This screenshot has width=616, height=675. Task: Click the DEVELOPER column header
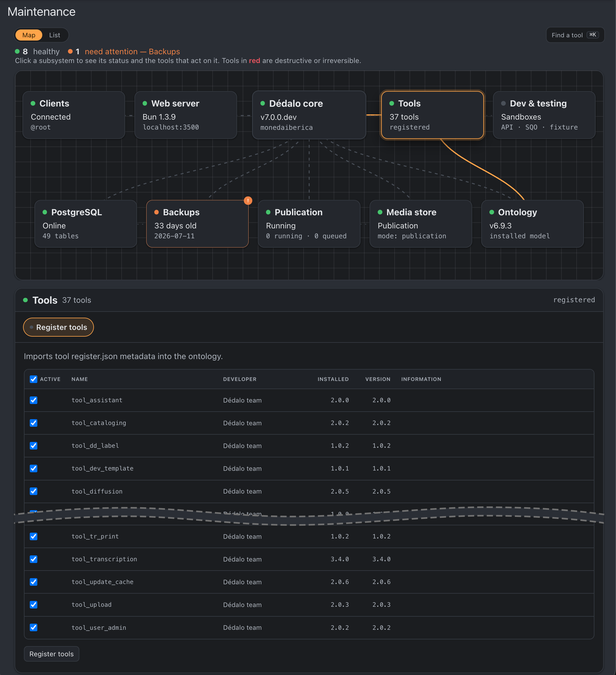[240, 379]
